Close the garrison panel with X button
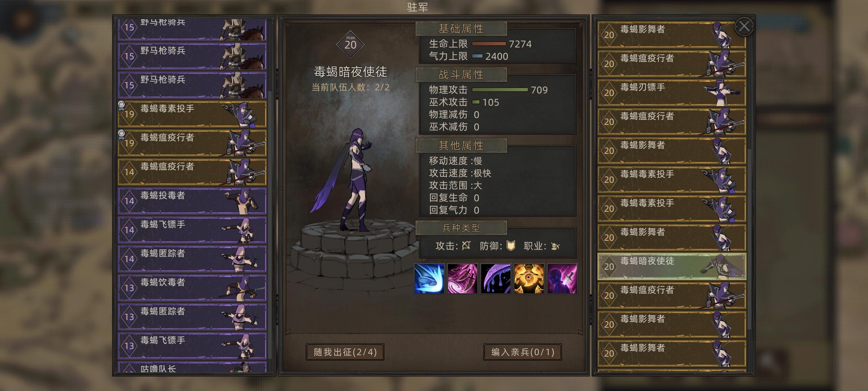The image size is (868, 391). 744,26
